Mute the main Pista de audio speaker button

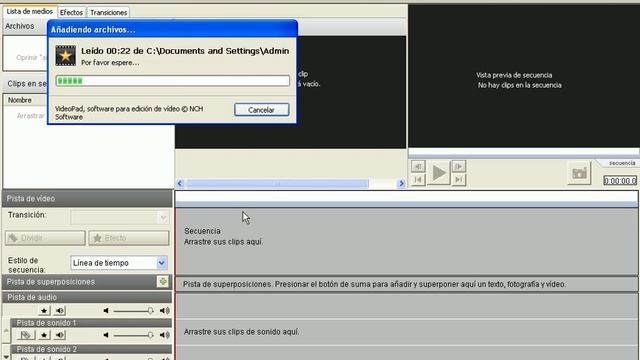[x=60, y=311]
